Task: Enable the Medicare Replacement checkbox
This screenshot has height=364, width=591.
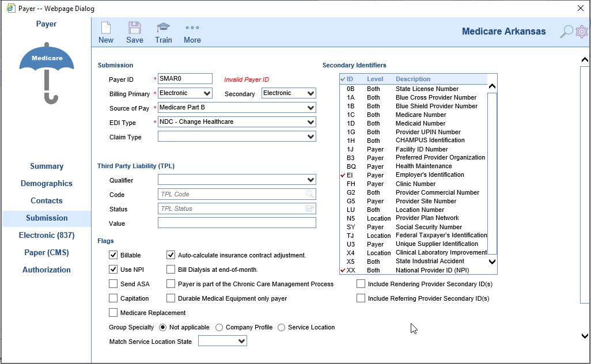Action: (x=113, y=313)
